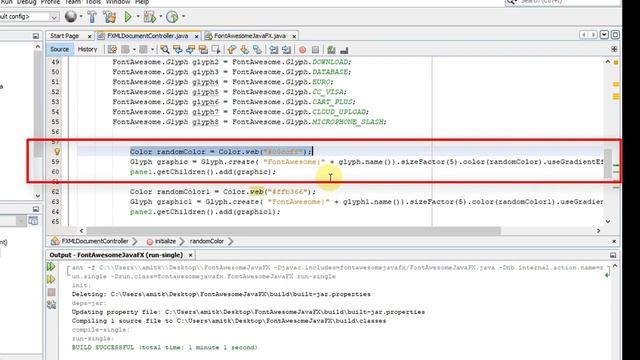Toggle Rectangular Selection mode
Screen dimensions: 640x360
click(216, 50)
